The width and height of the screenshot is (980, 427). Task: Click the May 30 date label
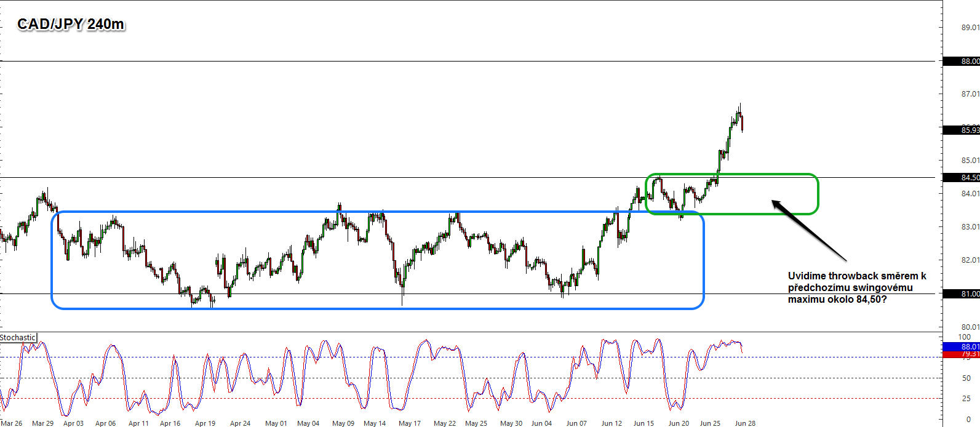tap(511, 423)
